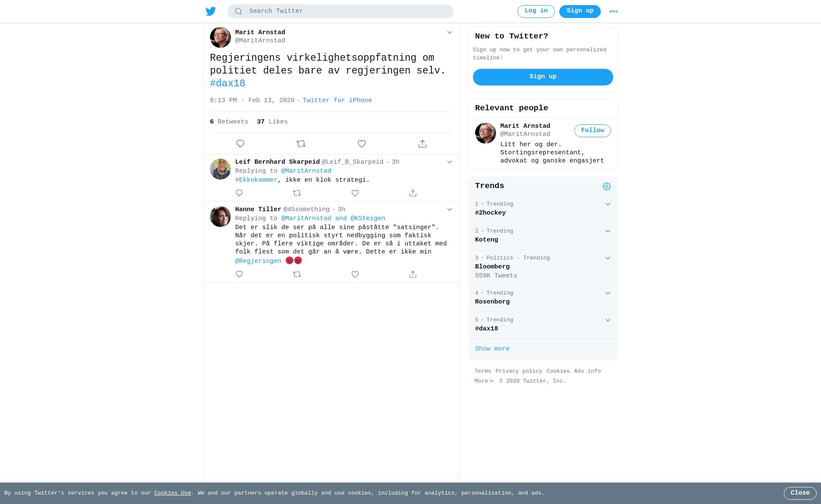821x504 pixels.
Task: Click the Log in button
Action: 536,12
